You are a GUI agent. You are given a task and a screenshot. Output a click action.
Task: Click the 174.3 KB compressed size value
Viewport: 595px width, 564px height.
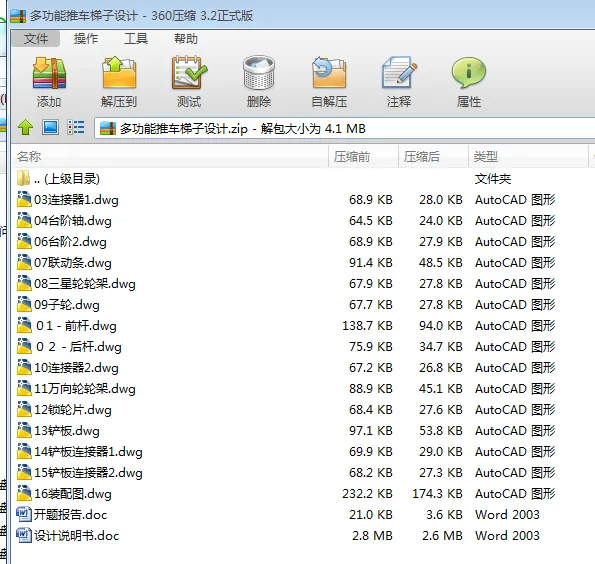coord(438,493)
